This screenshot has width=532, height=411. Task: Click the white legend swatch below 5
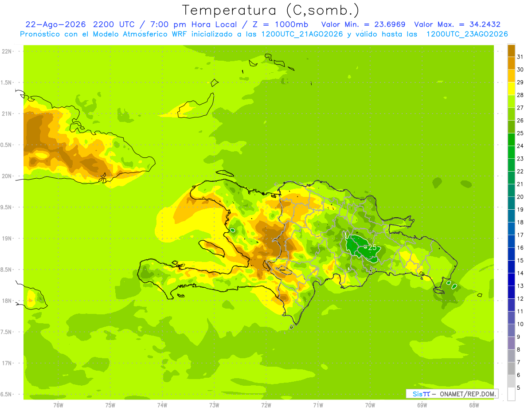pos(511,394)
